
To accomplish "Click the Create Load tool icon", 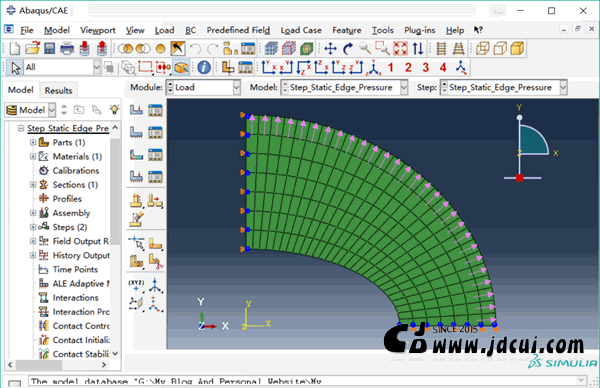I will pos(136,110).
